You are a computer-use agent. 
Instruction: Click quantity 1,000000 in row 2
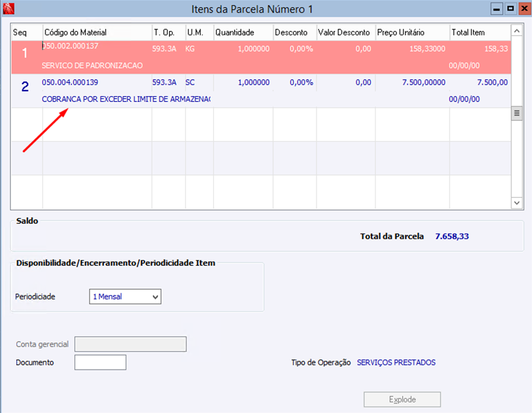pyautogui.click(x=254, y=82)
